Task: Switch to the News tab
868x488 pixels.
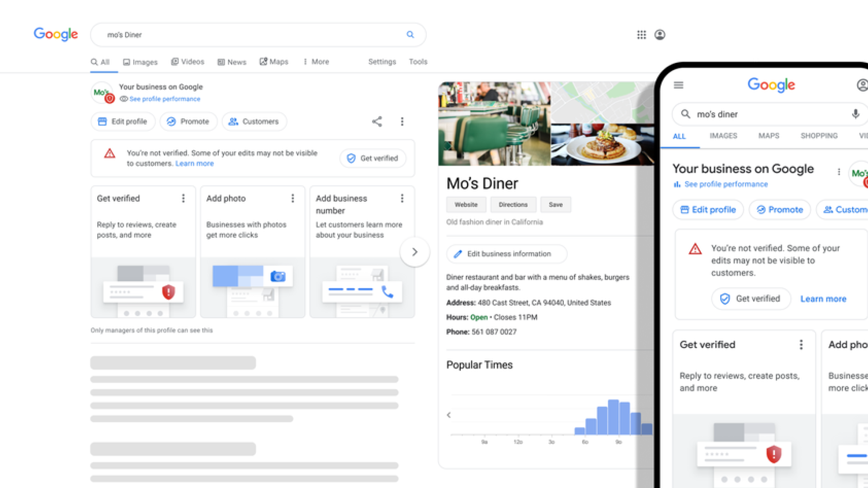Action: point(232,62)
